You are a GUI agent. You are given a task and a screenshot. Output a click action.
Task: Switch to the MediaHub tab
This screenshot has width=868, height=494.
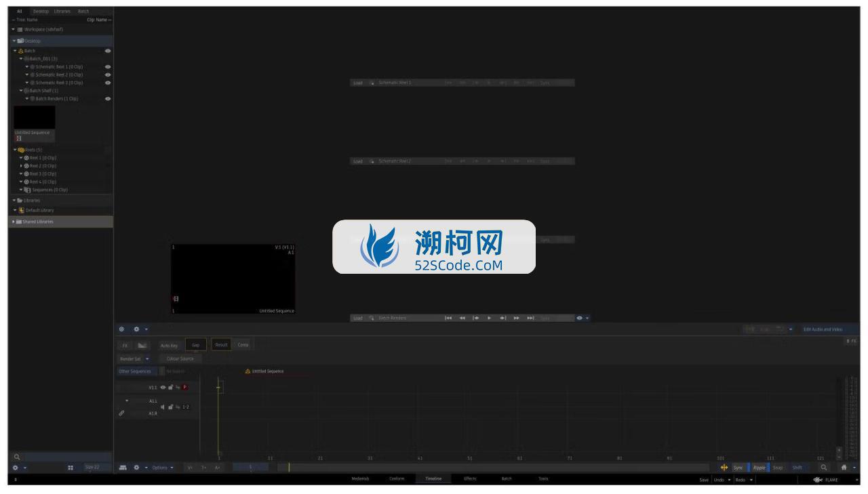click(361, 479)
